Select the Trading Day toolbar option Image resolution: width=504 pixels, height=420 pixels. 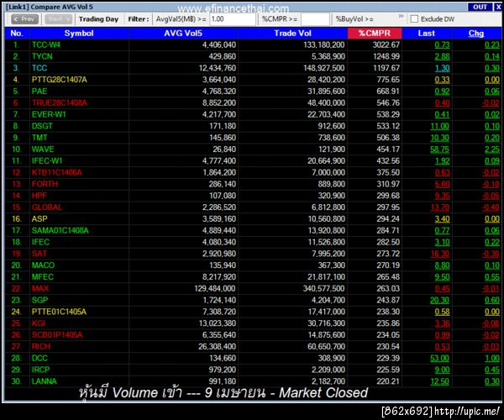pos(98,19)
